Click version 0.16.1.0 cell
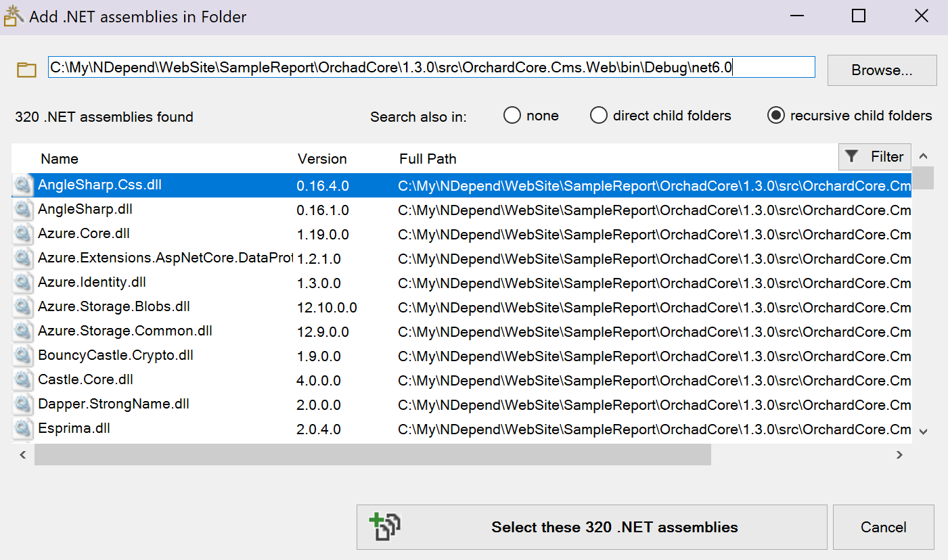The height and width of the screenshot is (560, 948). pyautogui.click(x=323, y=210)
